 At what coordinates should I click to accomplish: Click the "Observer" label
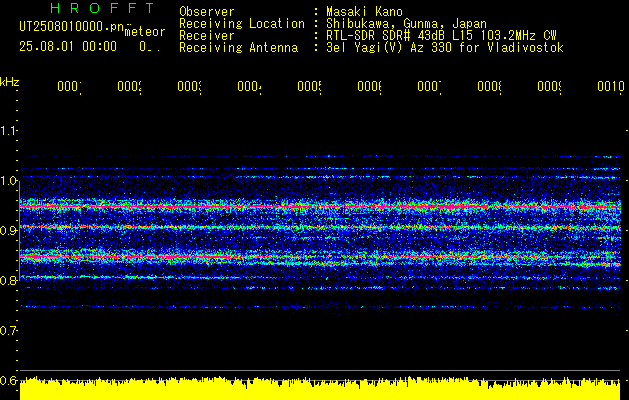[x=207, y=11]
